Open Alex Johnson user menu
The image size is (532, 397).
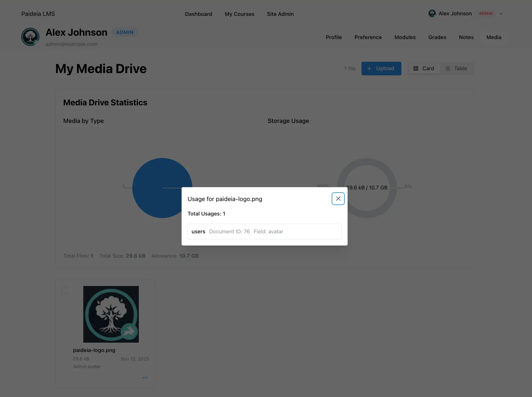click(455, 14)
